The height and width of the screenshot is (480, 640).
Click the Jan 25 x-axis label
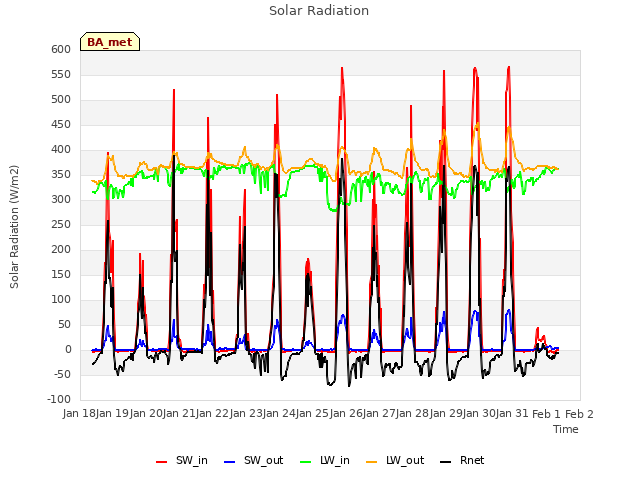pos(312,414)
